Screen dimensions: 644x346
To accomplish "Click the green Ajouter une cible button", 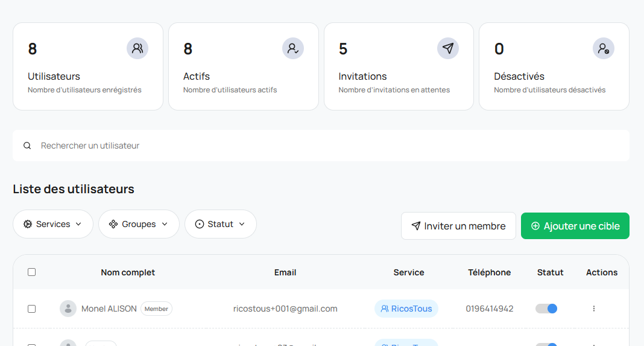I will coord(575,226).
